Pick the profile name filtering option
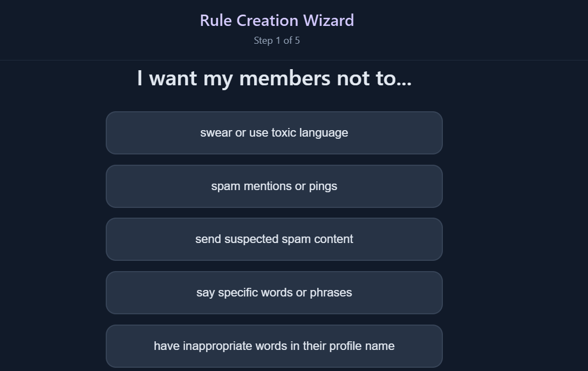This screenshot has height=371, width=588. 274,346
